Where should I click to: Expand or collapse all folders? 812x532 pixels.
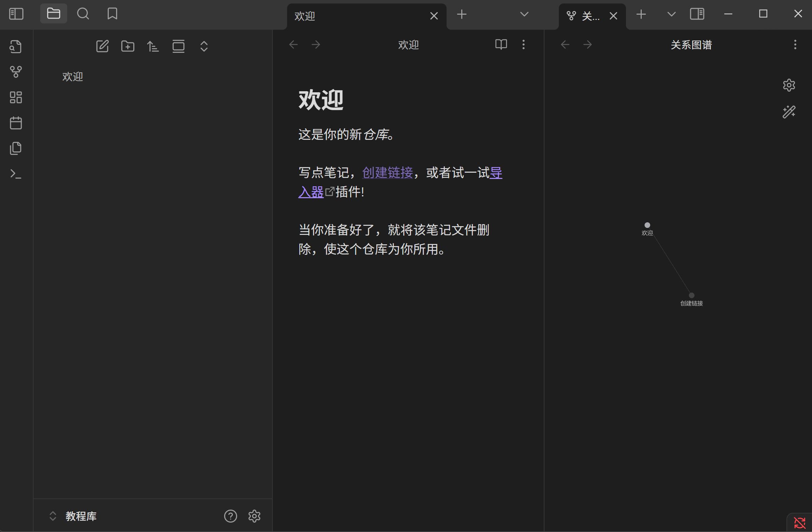coord(204,46)
